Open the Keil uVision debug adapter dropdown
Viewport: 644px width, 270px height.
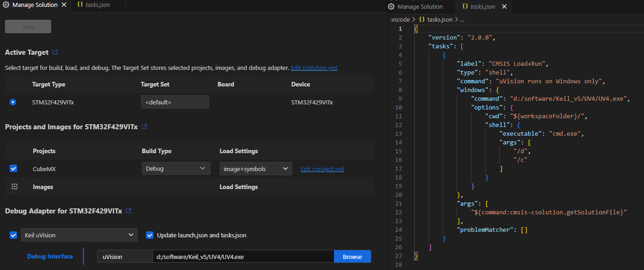click(x=79, y=235)
